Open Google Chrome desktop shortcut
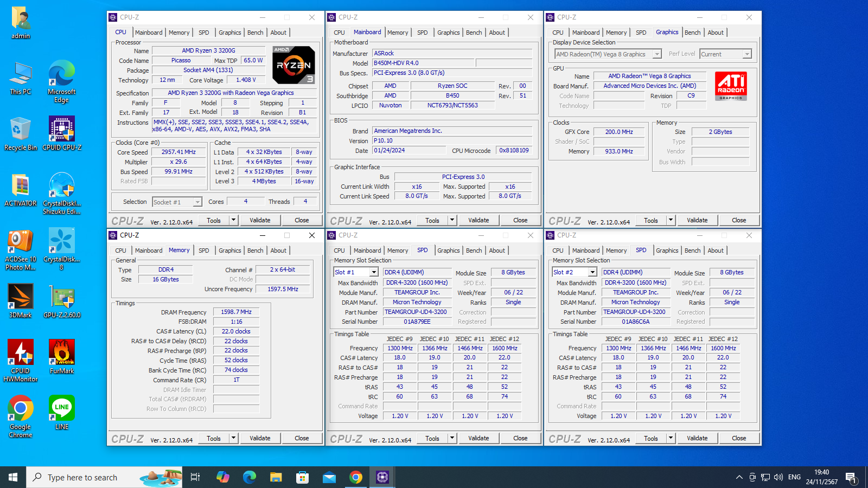 (x=21, y=416)
